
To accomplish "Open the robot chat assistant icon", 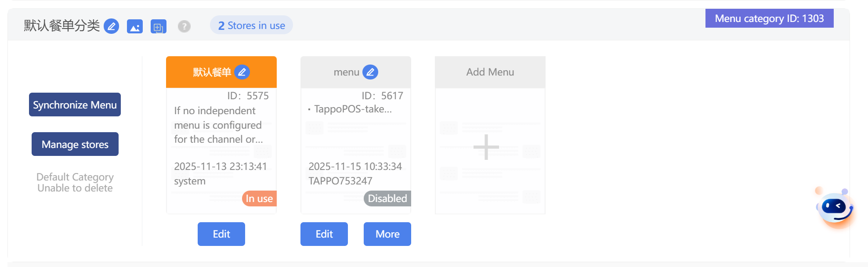I will point(834,208).
